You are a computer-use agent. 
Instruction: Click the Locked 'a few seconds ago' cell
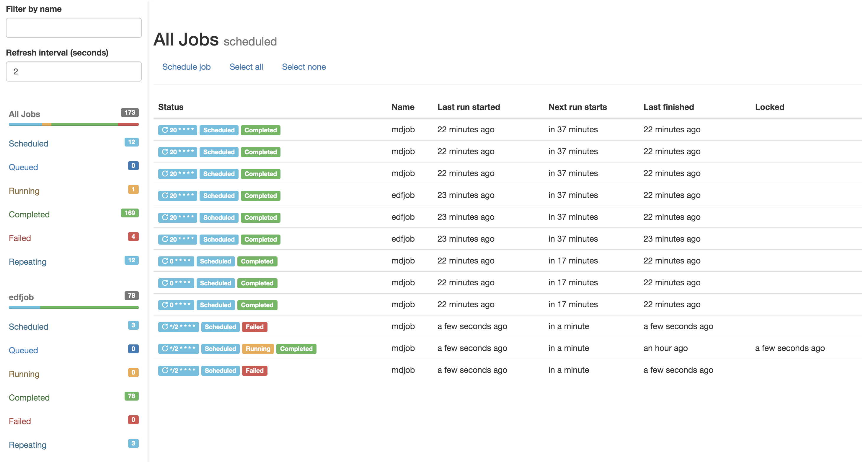coord(790,348)
